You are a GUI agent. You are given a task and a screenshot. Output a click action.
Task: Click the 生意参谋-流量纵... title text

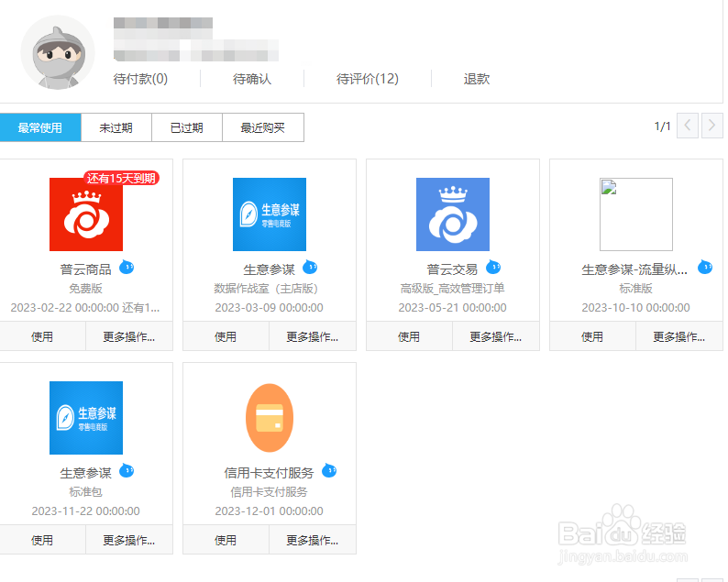[634, 269]
